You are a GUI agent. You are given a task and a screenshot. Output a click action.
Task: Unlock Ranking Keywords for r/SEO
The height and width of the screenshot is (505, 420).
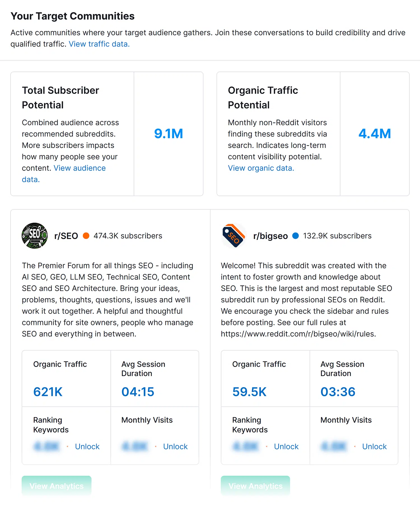pyautogui.click(x=87, y=446)
